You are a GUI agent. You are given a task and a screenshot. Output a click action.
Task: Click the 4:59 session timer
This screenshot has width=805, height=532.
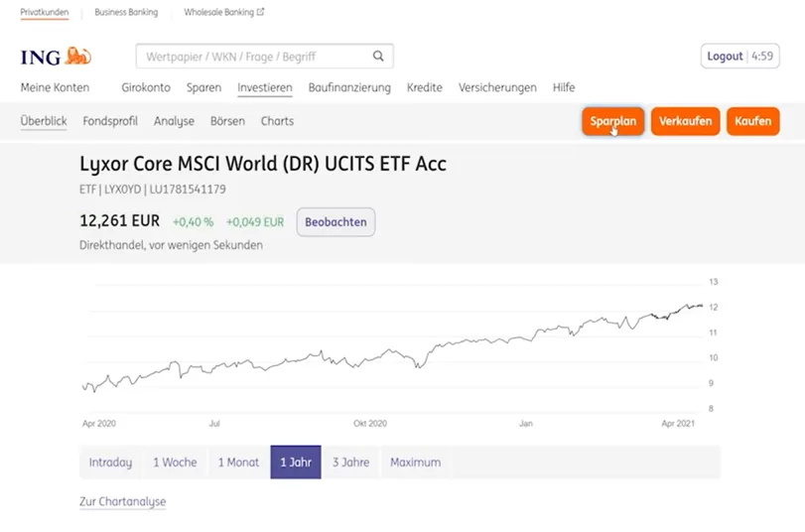click(762, 56)
